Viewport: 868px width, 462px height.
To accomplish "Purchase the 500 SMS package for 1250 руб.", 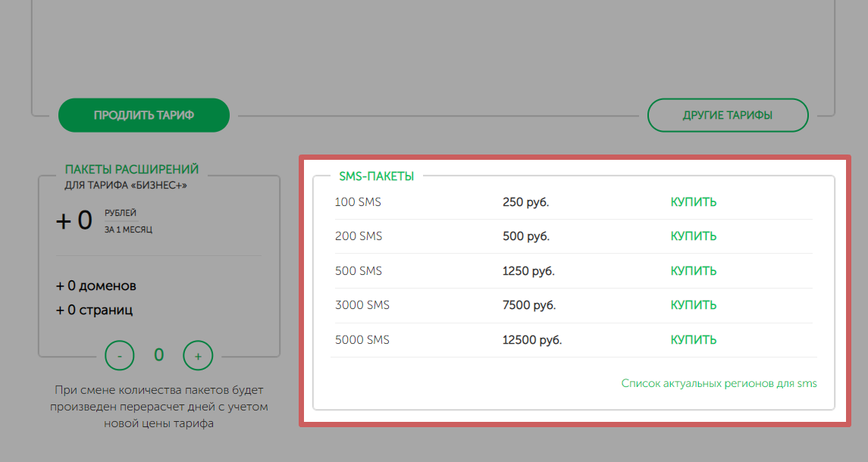I will [693, 271].
